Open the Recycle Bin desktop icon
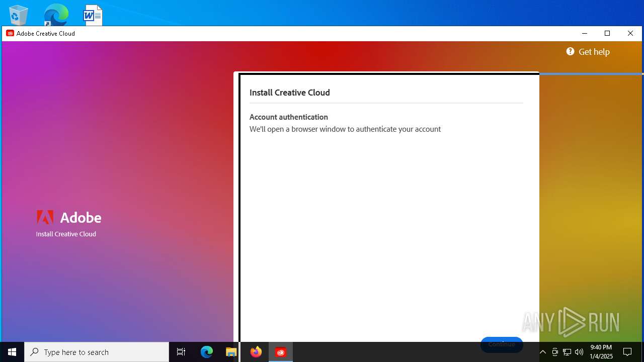Screen dimensions: 644x362 tap(19, 15)
